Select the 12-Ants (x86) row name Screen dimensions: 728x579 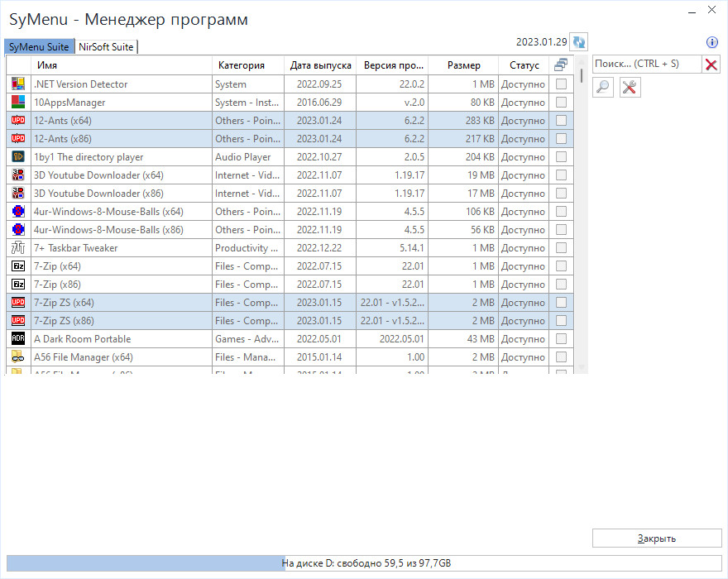click(63, 139)
